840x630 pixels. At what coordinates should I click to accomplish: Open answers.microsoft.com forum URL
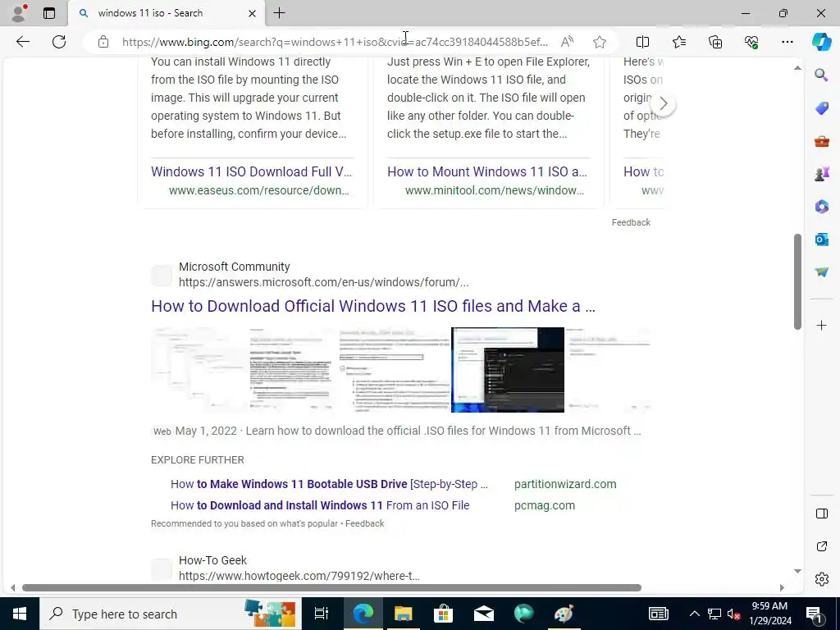tap(323, 282)
